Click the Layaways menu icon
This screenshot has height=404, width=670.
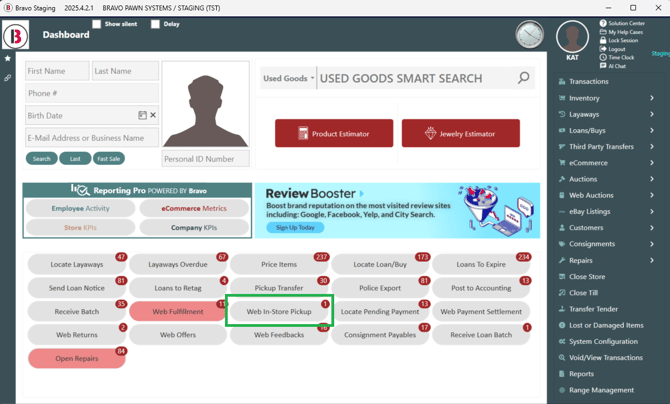562,114
